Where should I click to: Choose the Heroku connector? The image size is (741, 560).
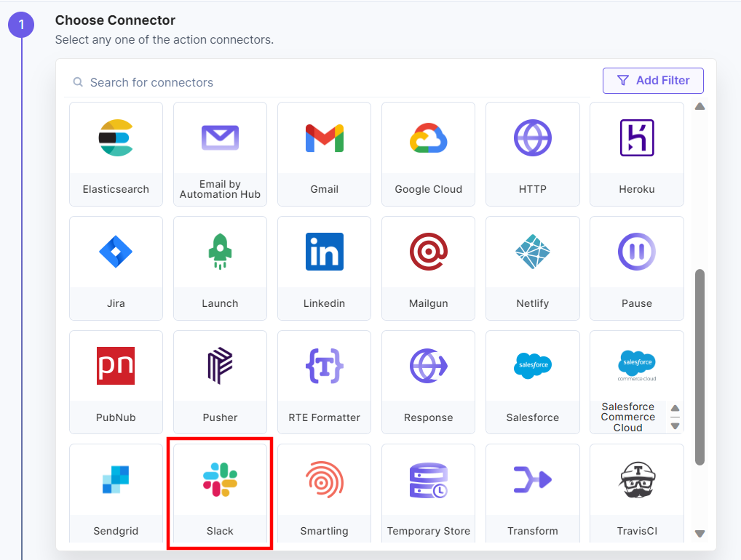(x=637, y=154)
